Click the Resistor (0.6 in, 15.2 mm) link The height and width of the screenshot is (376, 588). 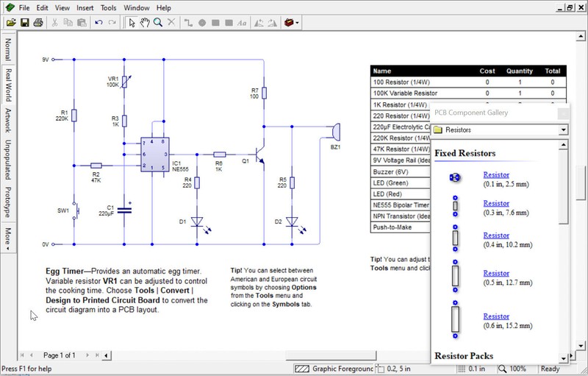(496, 316)
